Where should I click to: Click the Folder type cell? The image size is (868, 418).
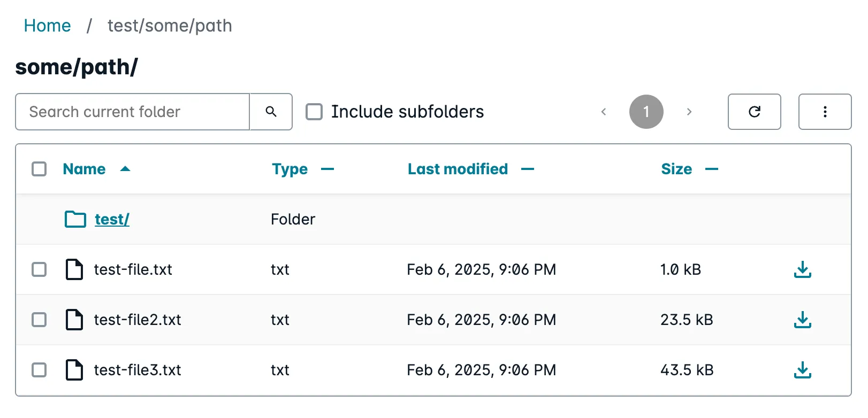click(x=293, y=219)
